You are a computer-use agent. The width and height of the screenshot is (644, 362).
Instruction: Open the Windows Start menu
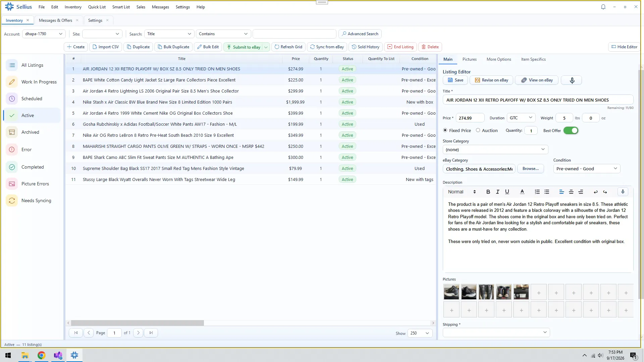8,355
